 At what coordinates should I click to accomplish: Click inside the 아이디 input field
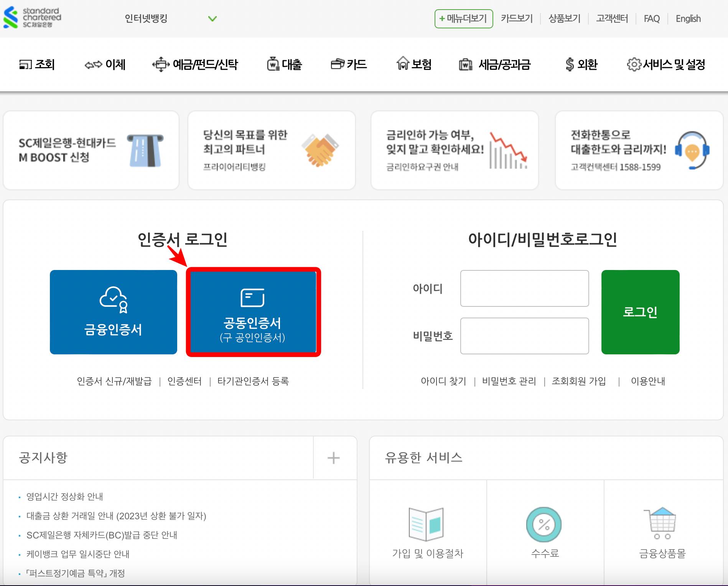524,288
